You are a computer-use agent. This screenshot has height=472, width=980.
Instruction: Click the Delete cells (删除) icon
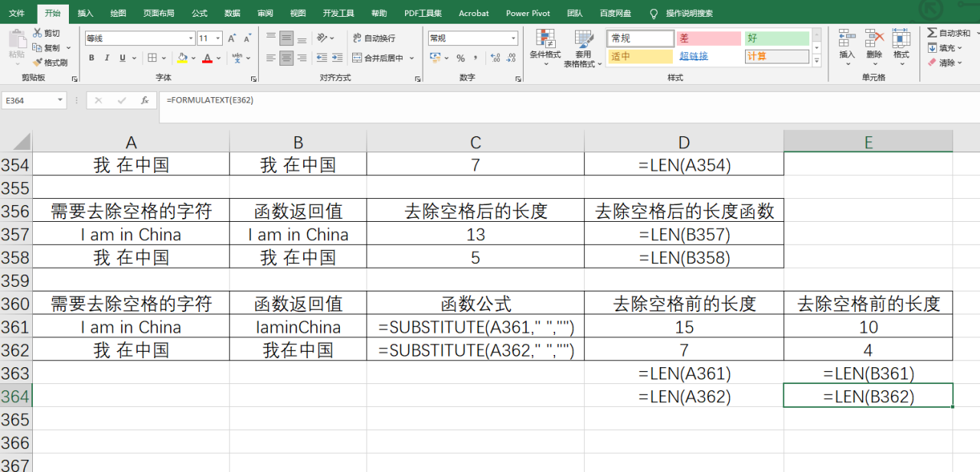[874, 38]
